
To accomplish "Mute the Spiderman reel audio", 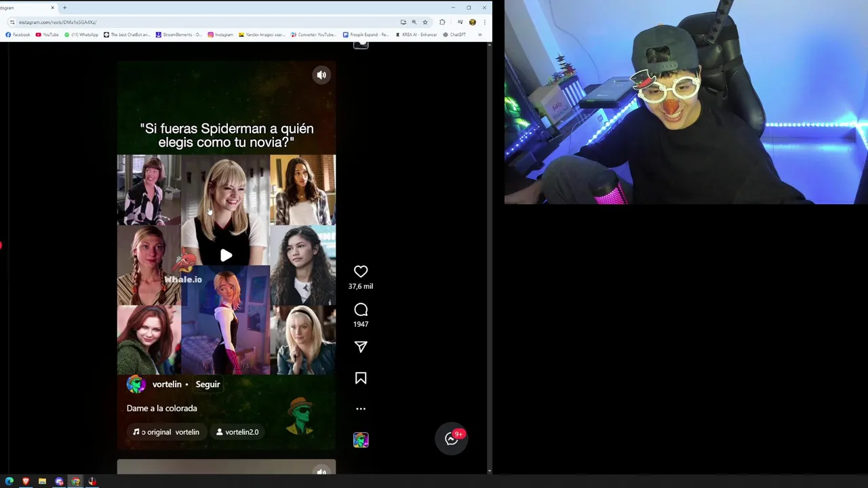I will click(321, 75).
